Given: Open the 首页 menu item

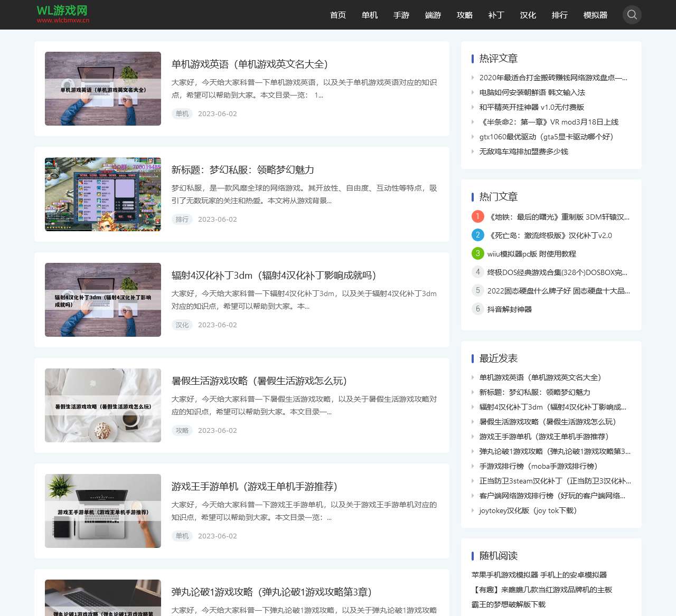Looking at the screenshot, I should (338, 15).
